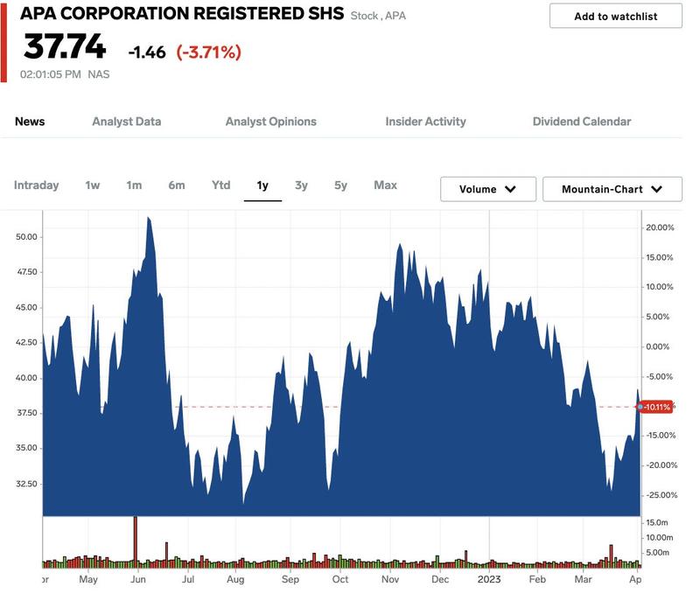Choose the 1m time range
The height and width of the screenshot is (594, 700).
134,185
